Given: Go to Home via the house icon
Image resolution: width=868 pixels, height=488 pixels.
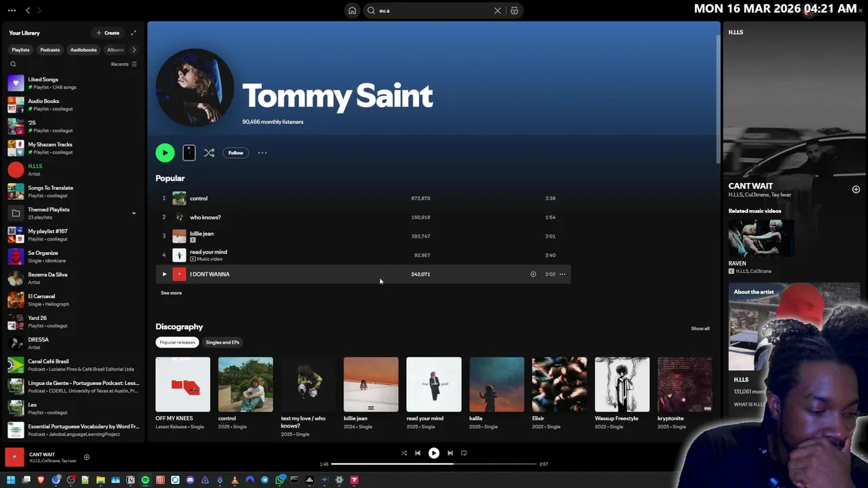Looking at the screenshot, I should click(352, 10).
